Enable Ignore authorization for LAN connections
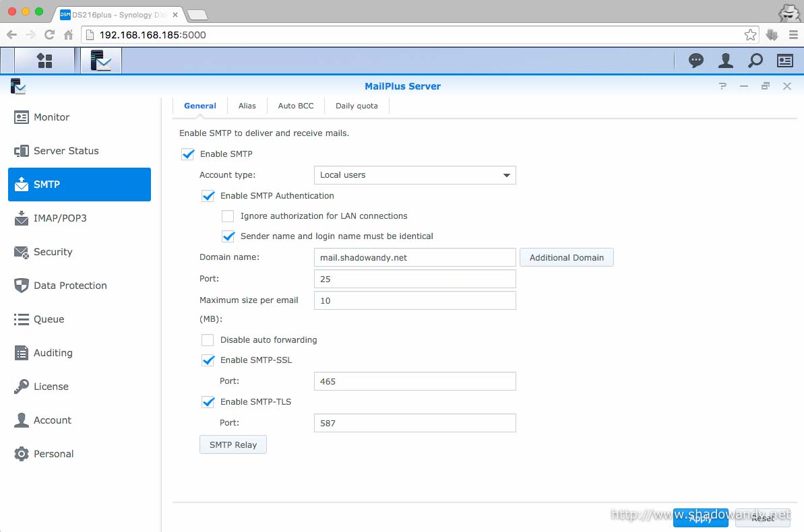 point(228,216)
